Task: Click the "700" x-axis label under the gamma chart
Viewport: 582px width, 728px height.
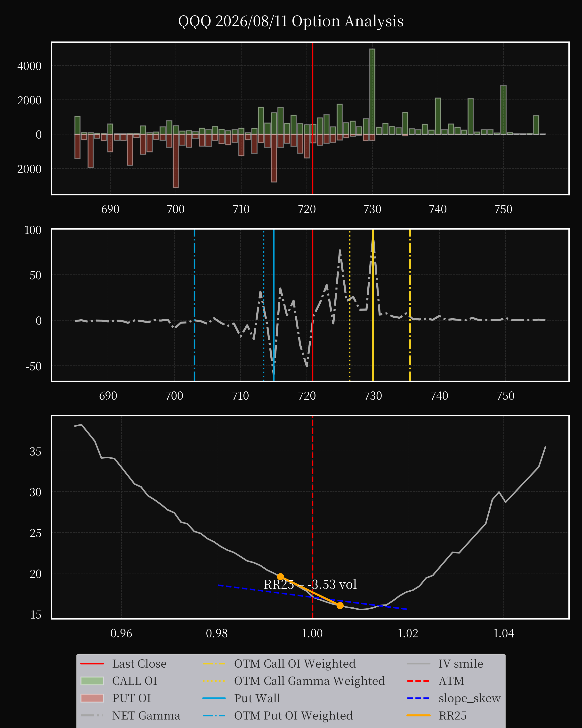Action: (174, 396)
